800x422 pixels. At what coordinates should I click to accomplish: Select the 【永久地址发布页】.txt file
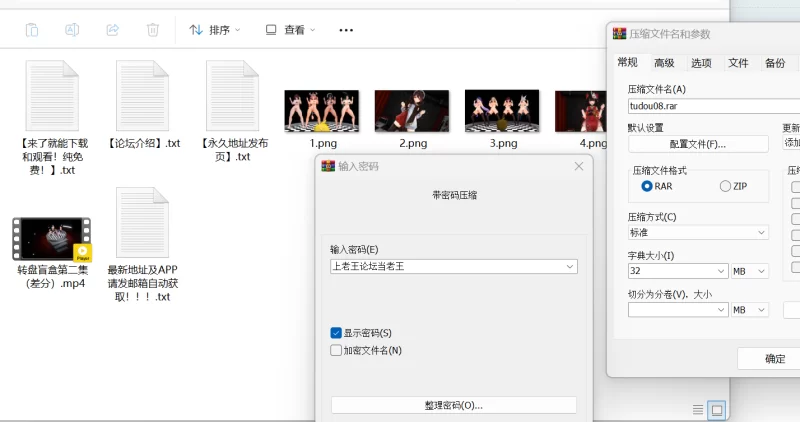[233, 111]
